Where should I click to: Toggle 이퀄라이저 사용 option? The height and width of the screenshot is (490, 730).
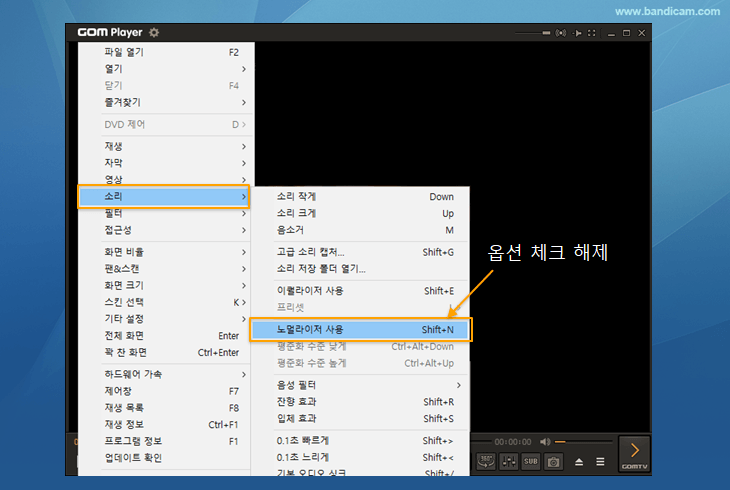pyautogui.click(x=361, y=291)
